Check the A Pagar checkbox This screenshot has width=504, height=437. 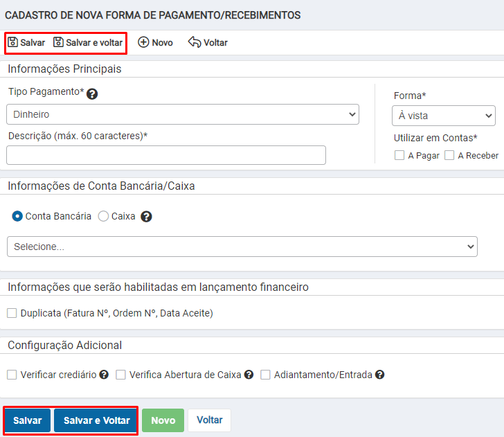(399, 155)
